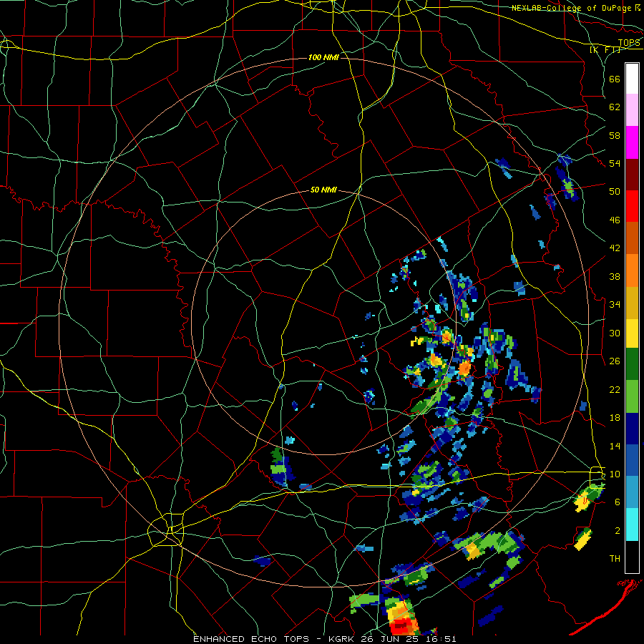This screenshot has width=644, height=644.
Task: Click the black TH legend swatch
Action: (632, 557)
